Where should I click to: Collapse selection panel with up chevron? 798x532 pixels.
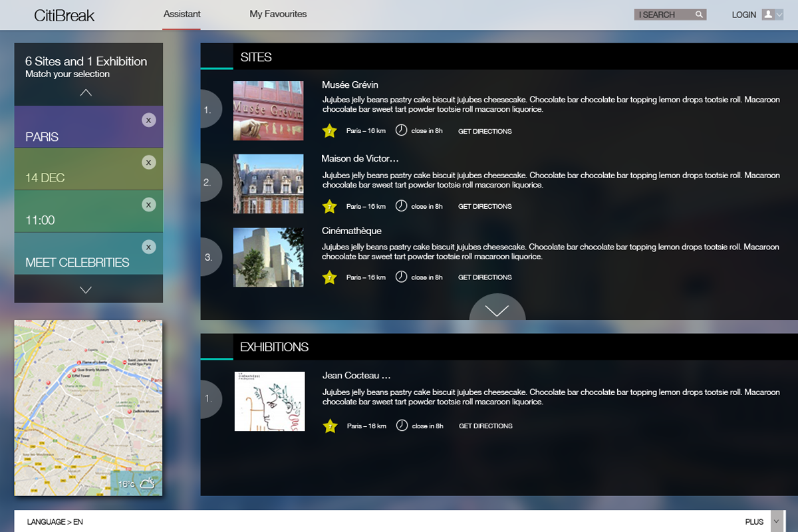click(x=86, y=92)
